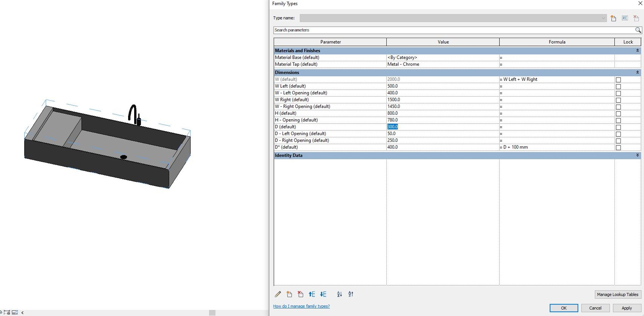The image size is (644, 316).
Task: Click the New Parameter icon
Action: (289, 294)
